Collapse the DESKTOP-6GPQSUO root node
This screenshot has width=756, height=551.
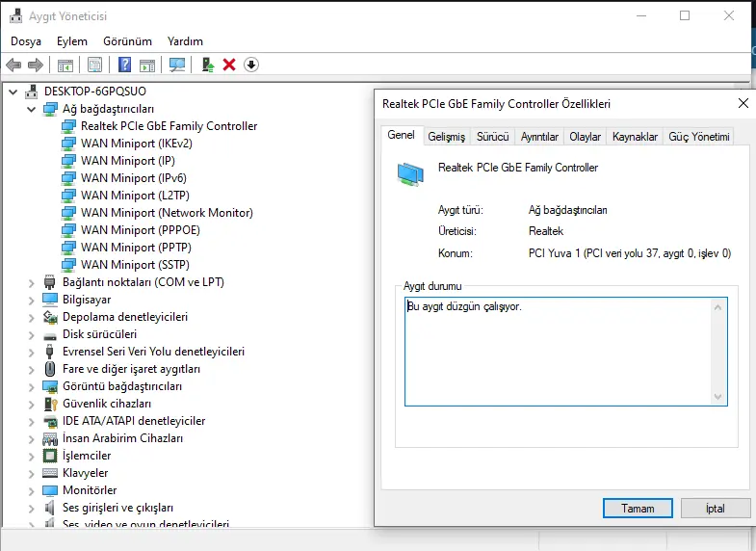(x=13, y=92)
